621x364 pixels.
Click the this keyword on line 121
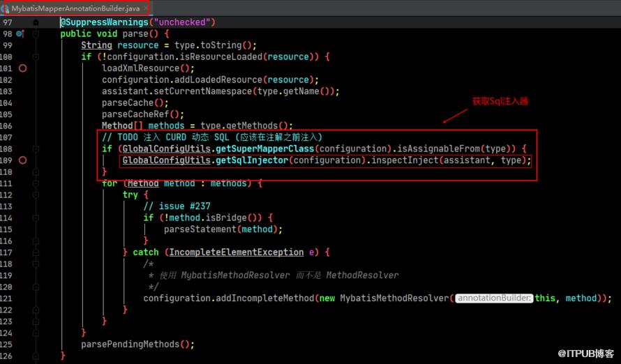545,298
